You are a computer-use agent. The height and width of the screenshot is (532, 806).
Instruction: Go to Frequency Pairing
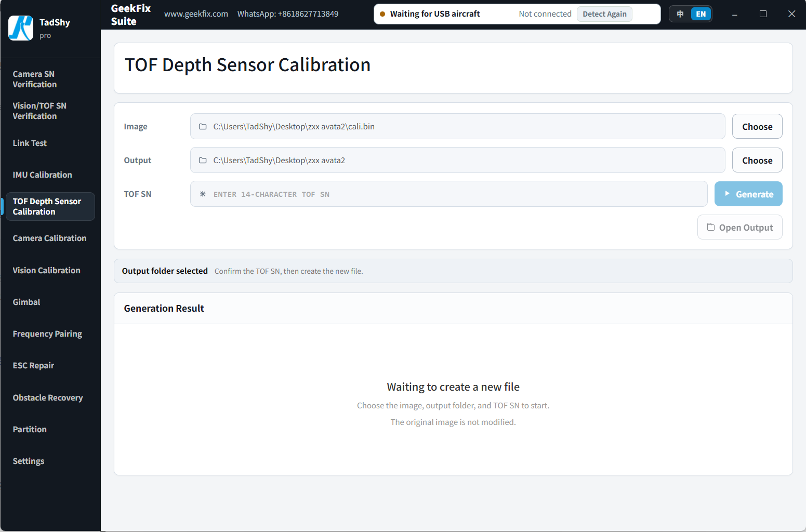tap(50, 334)
